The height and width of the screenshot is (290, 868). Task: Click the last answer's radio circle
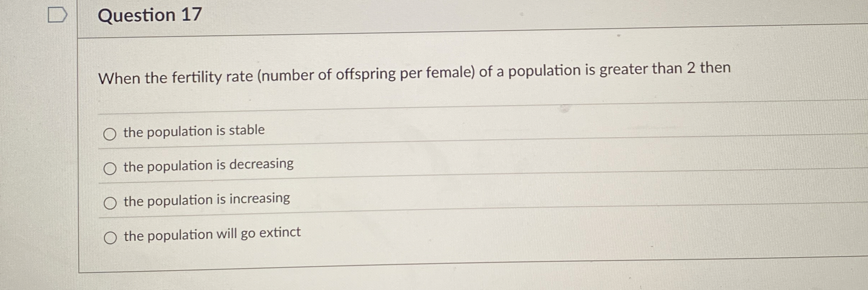pos(111,236)
